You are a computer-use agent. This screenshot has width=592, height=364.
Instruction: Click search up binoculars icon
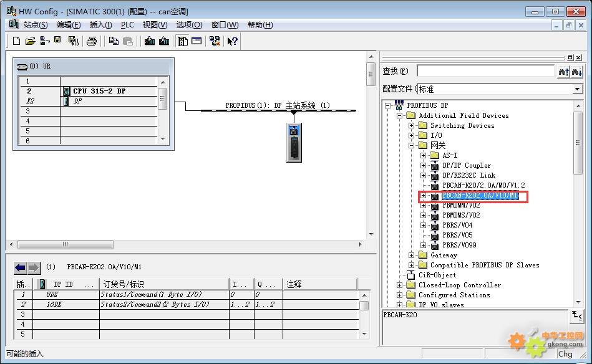(x=563, y=71)
